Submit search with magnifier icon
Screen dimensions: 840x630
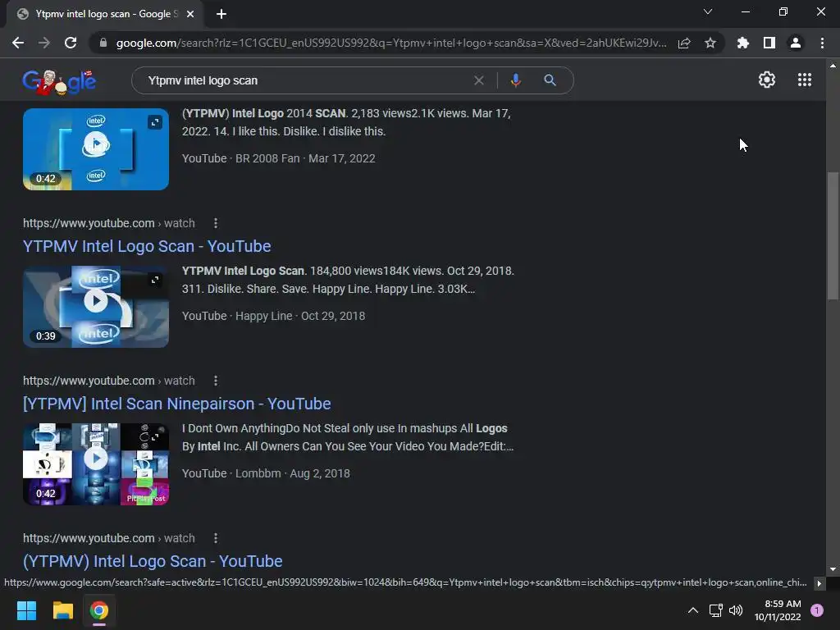(x=550, y=80)
